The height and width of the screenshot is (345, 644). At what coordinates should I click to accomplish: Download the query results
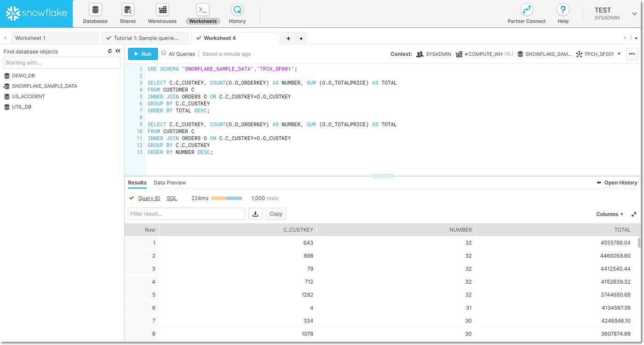point(255,213)
